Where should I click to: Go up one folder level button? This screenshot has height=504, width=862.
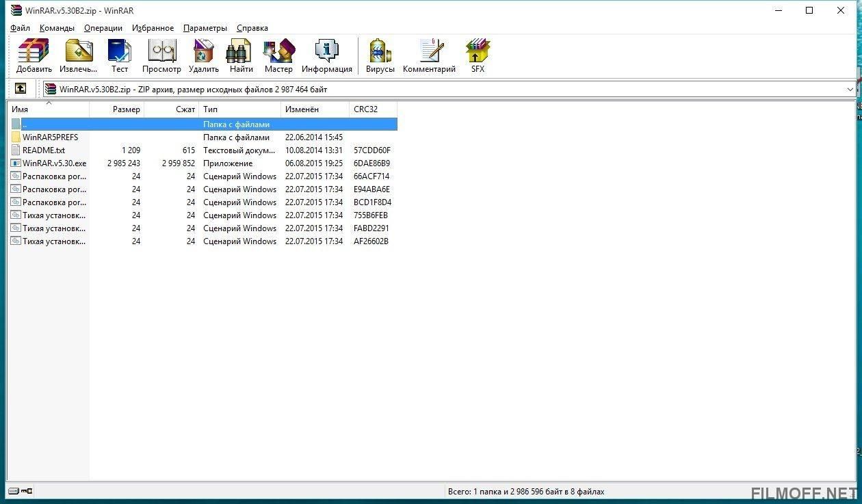(21, 89)
